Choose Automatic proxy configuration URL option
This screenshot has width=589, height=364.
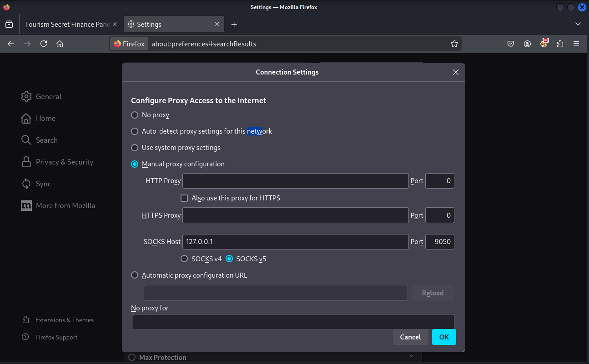tap(135, 275)
